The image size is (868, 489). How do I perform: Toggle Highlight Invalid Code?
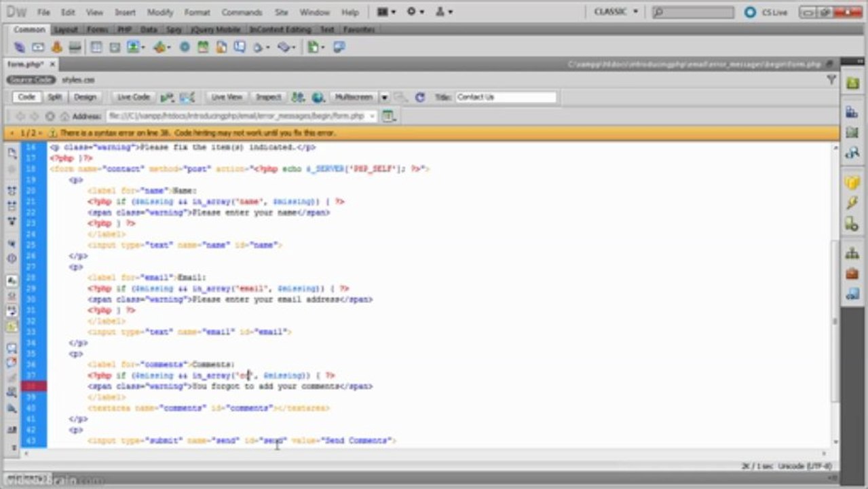[12, 296]
